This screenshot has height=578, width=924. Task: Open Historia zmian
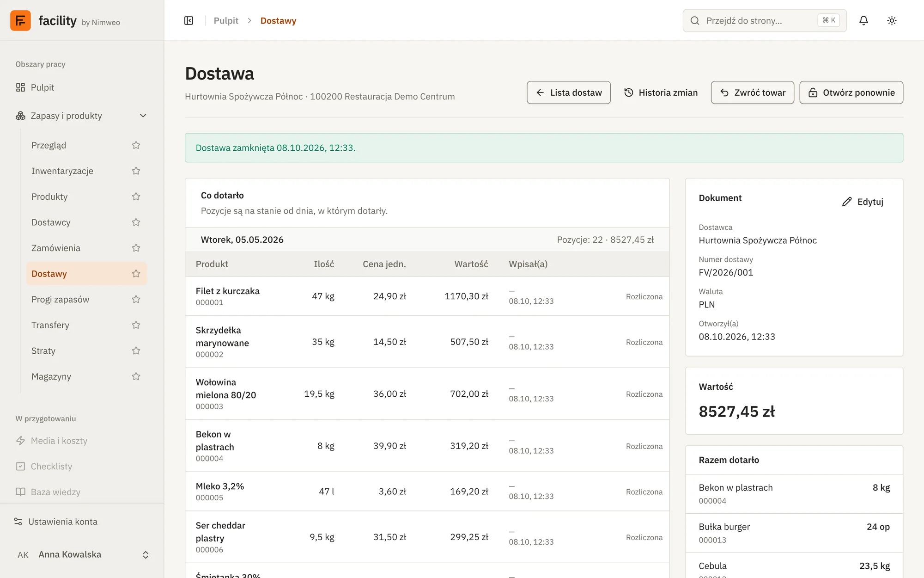pos(661,92)
